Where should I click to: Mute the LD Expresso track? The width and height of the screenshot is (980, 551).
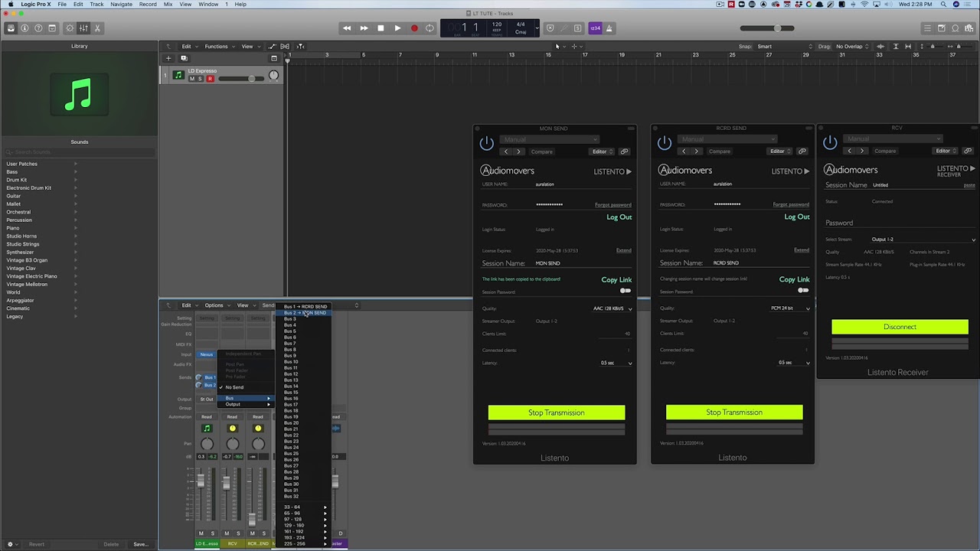coord(192,79)
